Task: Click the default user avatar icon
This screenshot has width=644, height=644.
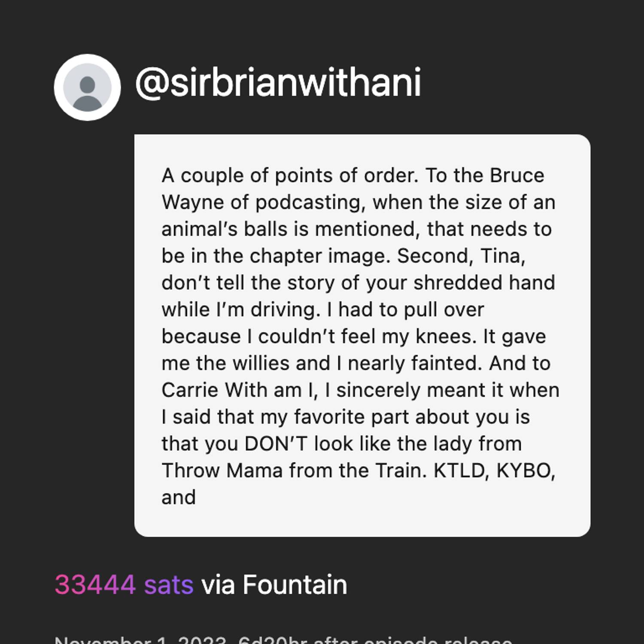Action: (87, 87)
